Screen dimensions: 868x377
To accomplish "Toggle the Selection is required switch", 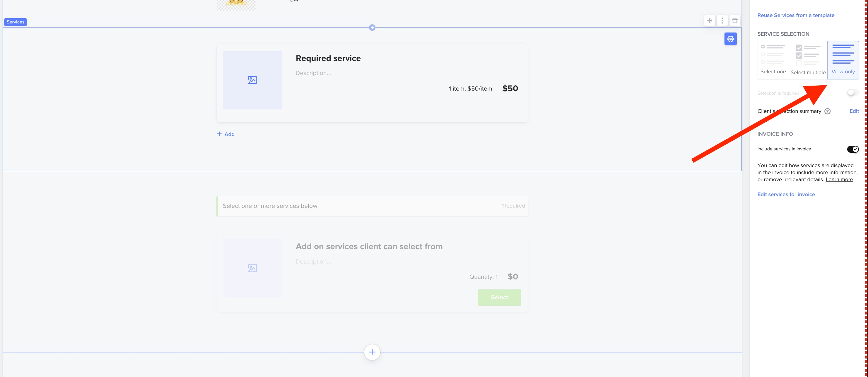I will coord(852,93).
